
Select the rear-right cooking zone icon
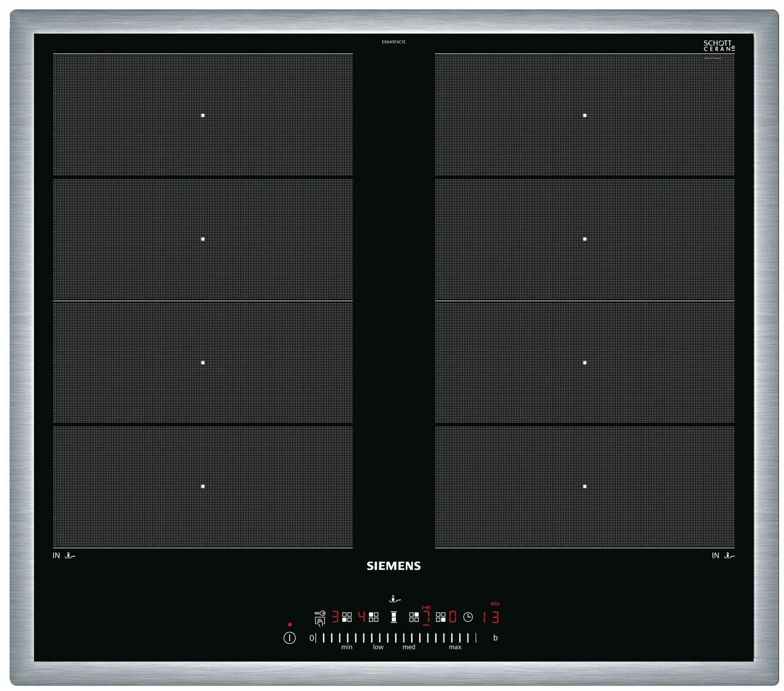coord(414,617)
